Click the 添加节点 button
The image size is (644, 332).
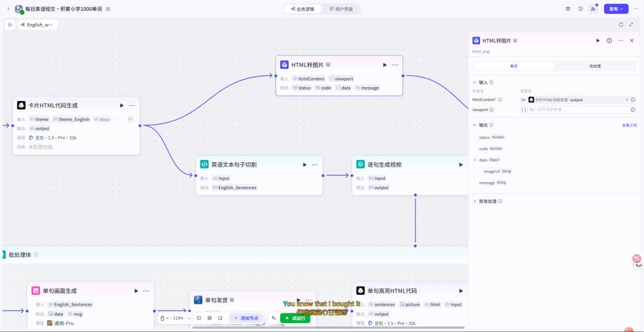[246, 318]
